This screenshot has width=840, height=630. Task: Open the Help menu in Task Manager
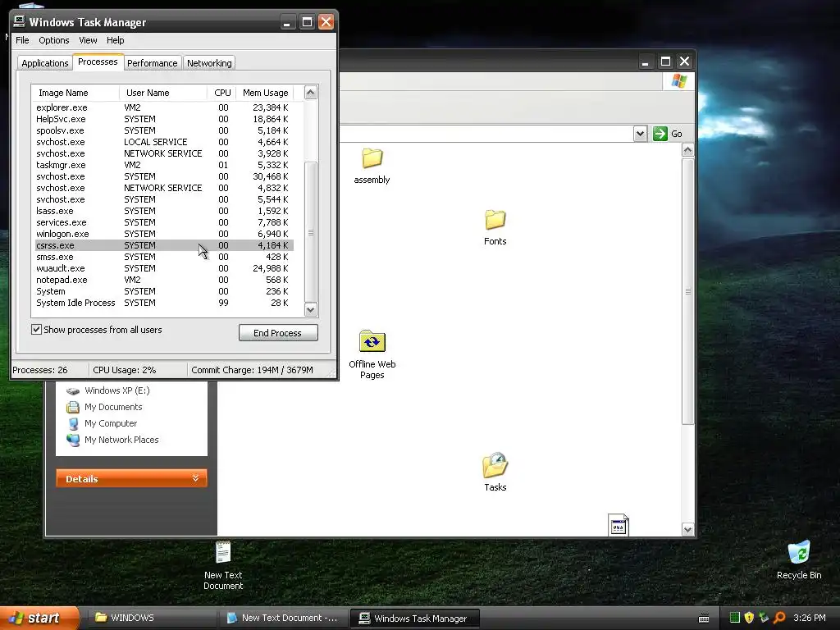click(115, 40)
